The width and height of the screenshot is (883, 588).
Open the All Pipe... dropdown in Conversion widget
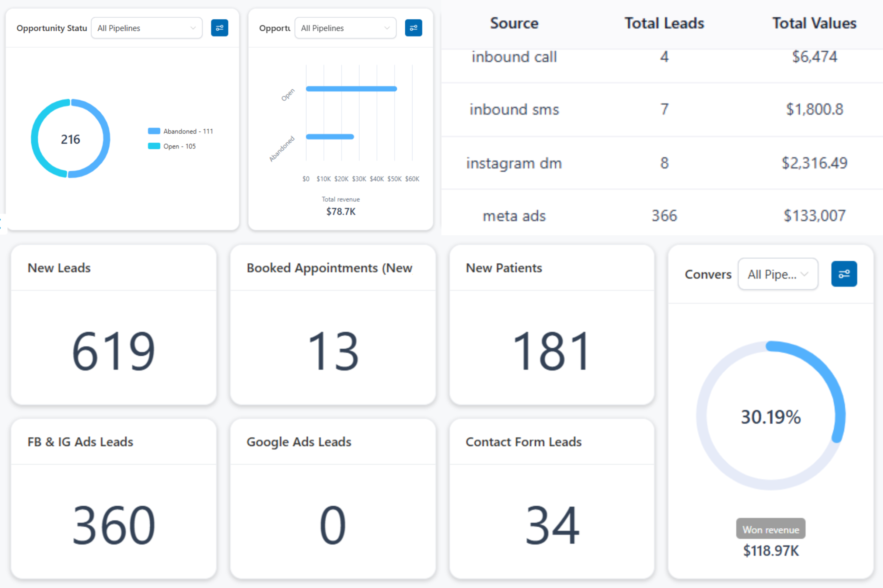pos(777,274)
